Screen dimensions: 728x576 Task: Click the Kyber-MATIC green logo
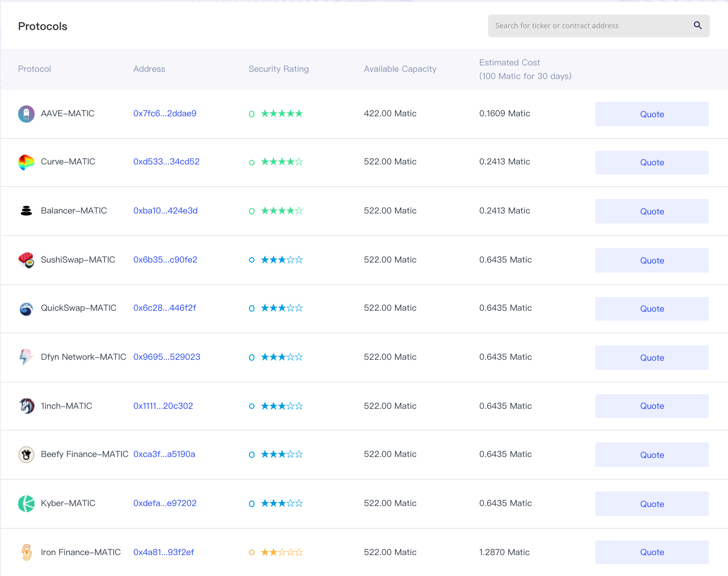(x=26, y=503)
